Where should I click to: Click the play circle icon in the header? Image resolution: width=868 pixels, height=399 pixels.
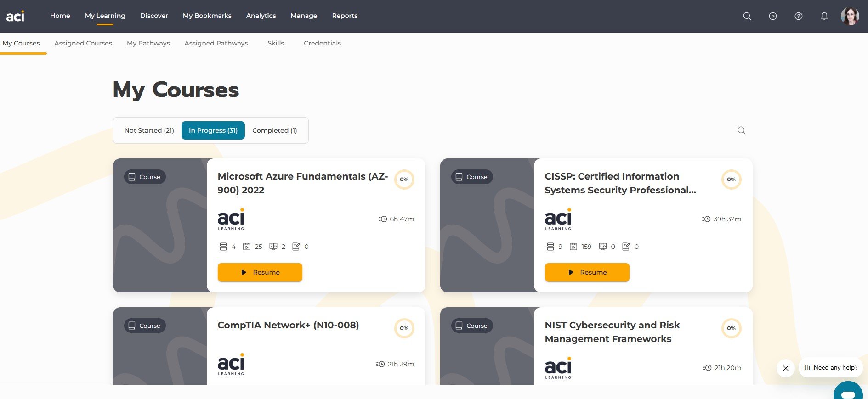click(773, 16)
